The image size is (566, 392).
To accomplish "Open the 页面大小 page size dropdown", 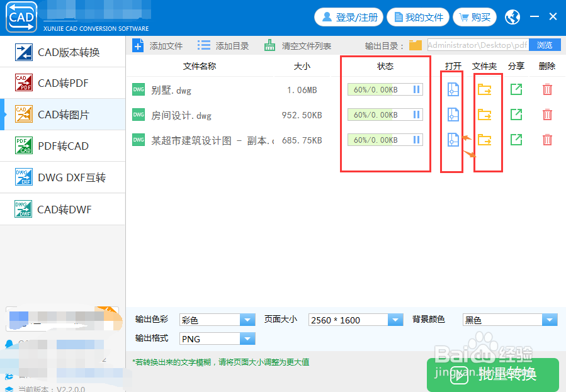I will [x=395, y=319].
